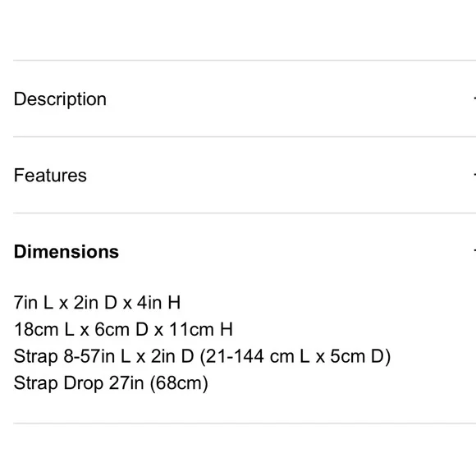Click the 7in L x 2in D x 4in H line
476x476 pixels.
(97, 303)
